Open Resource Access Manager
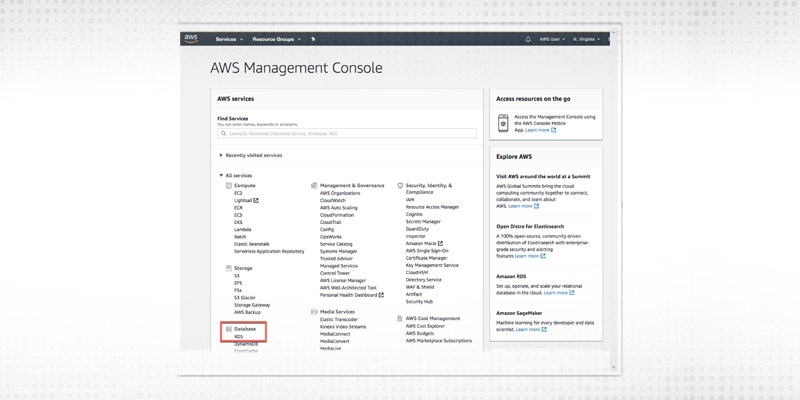The width and height of the screenshot is (800, 400). 432,207
